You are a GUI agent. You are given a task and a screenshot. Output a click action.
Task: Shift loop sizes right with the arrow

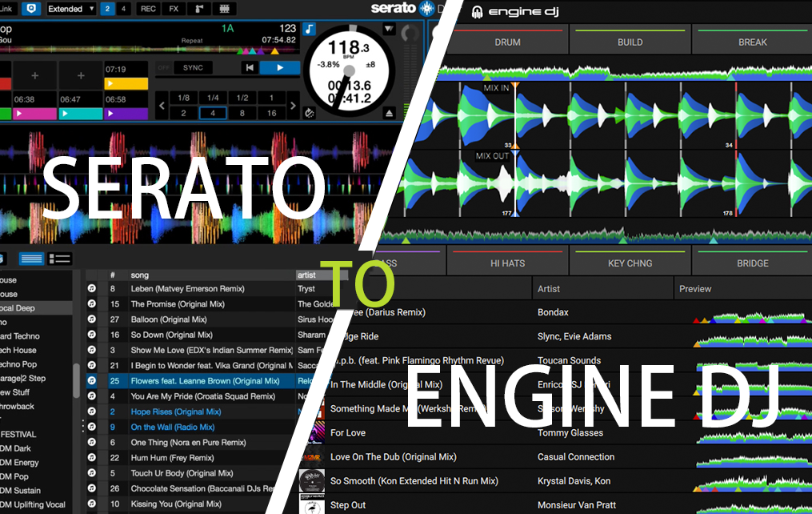293,105
